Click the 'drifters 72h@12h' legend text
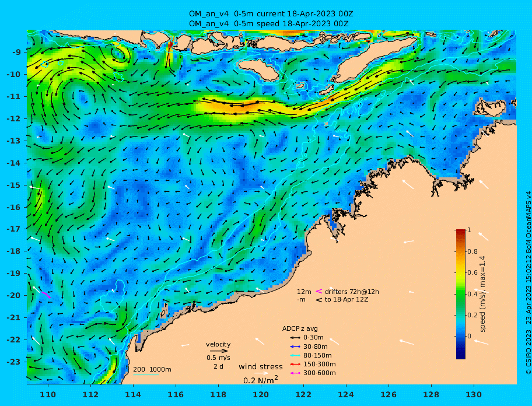Image resolution: width=532 pixels, height=406 pixels. click(352, 292)
